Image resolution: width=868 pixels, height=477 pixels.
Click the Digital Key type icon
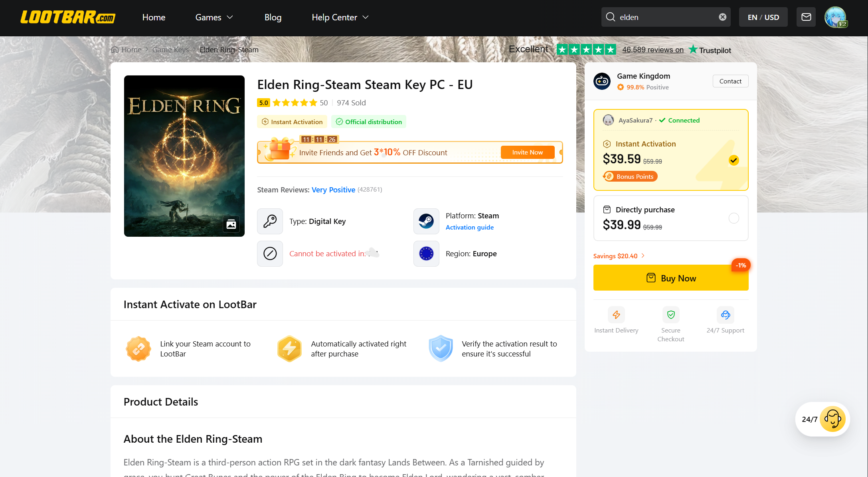point(270,221)
